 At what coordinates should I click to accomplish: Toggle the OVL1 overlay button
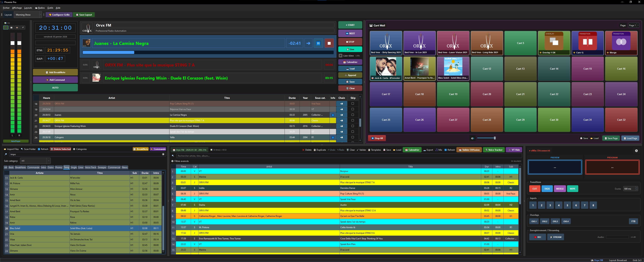coord(534,221)
